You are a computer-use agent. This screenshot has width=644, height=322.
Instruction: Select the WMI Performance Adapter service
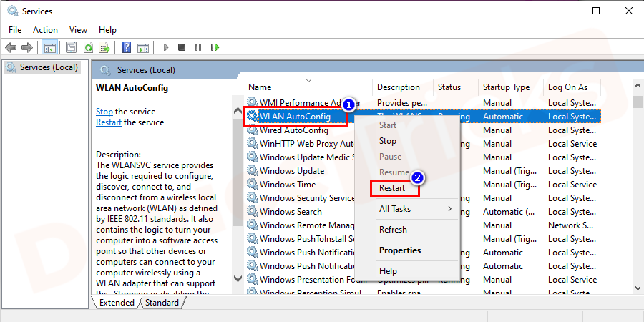310,102
